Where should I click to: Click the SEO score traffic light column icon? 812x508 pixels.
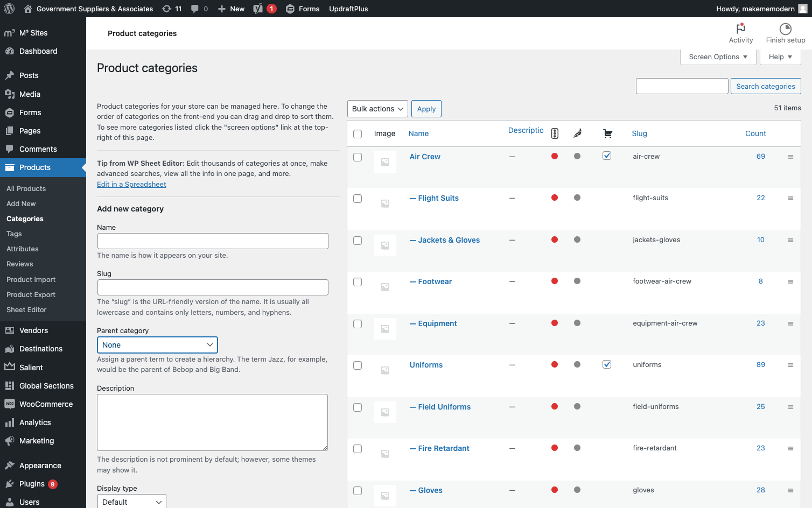555,133
